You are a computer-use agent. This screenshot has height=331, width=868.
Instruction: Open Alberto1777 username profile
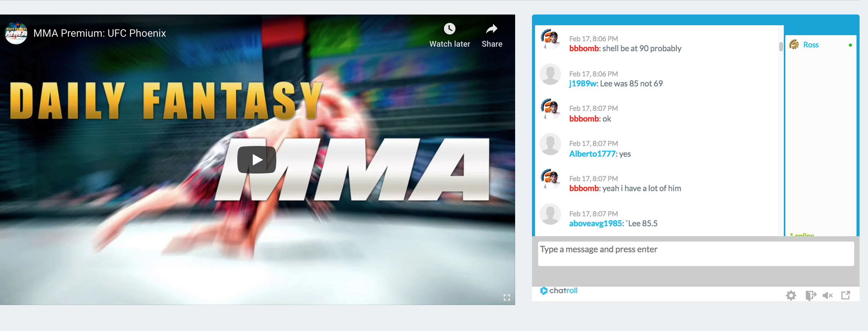pyautogui.click(x=592, y=154)
